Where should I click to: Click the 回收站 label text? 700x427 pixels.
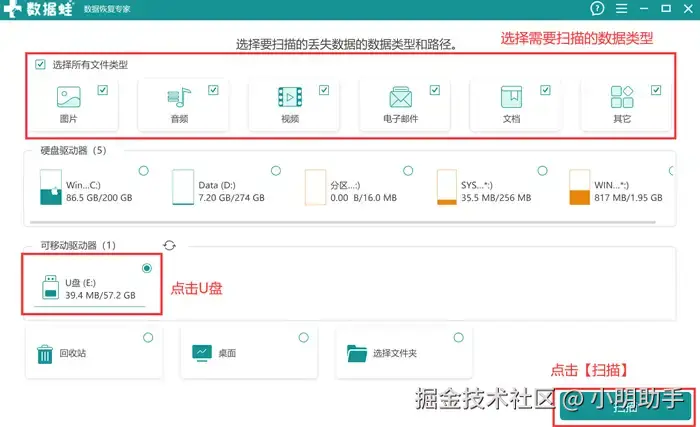click(x=73, y=353)
